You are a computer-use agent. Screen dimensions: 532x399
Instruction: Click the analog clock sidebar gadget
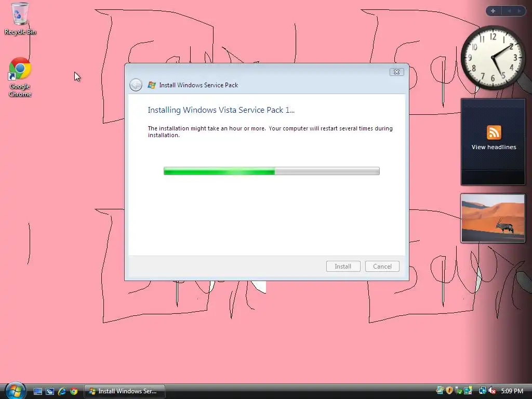(x=493, y=58)
